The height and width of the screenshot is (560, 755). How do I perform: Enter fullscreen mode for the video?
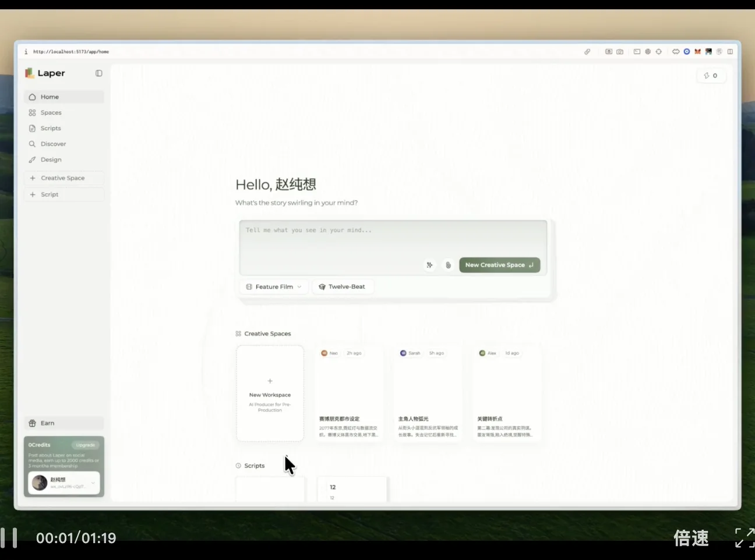pos(744,537)
